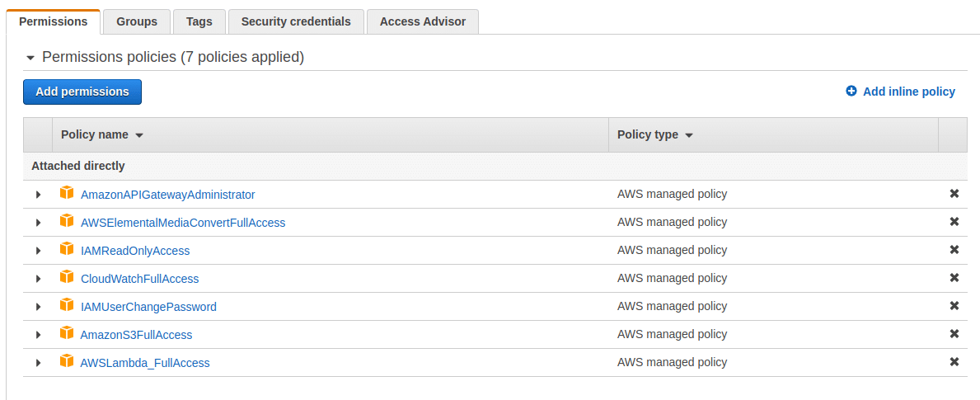Expand the AWSElementalMediaConvertFullAccess policy row
980x400 pixels.
point(38,223)
